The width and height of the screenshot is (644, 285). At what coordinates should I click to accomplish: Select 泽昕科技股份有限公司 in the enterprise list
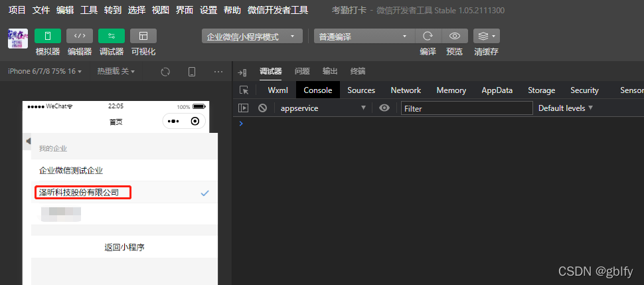(x=124, y=192)
